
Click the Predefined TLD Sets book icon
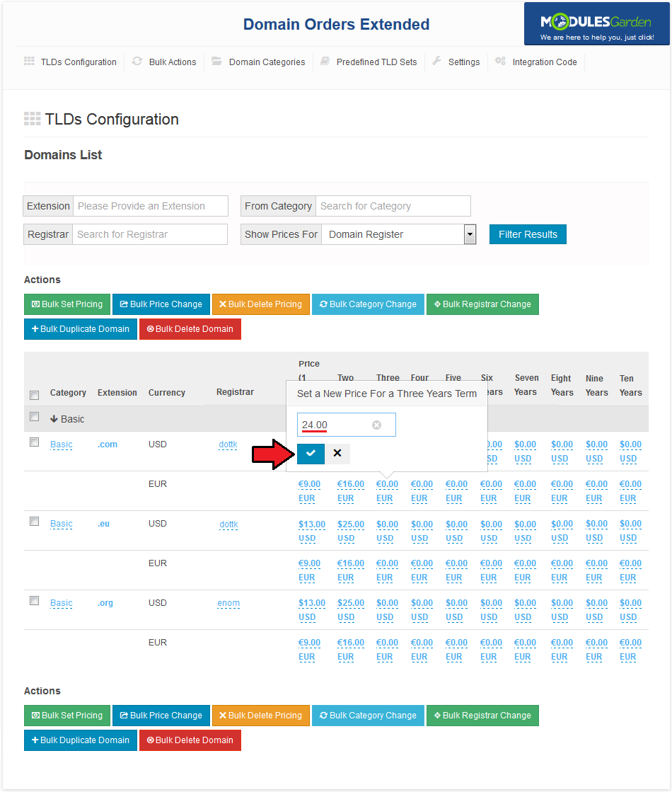point(325,61)
